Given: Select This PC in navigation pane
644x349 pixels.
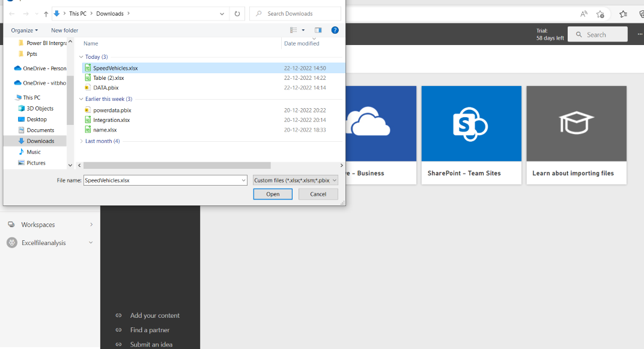Looking at the screenshot, I should click(x=28, y=97).
